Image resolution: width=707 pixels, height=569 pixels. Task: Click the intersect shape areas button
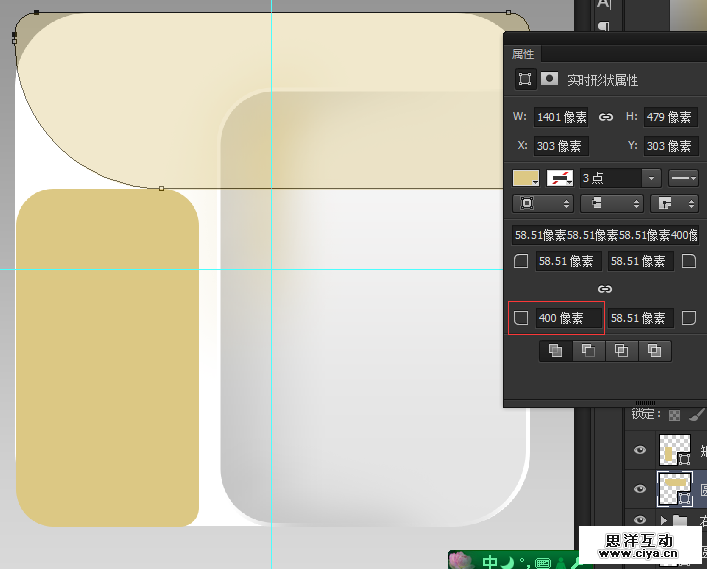(621, 350)
